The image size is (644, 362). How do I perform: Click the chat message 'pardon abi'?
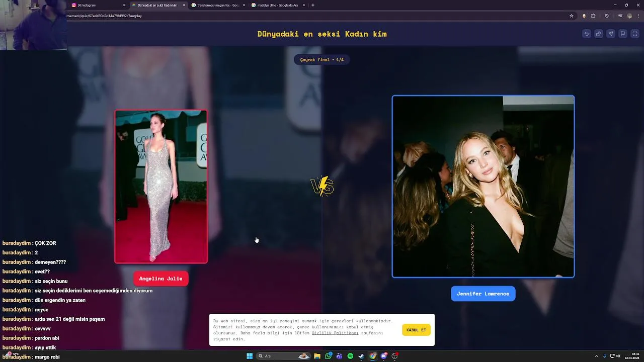(47, 338)
